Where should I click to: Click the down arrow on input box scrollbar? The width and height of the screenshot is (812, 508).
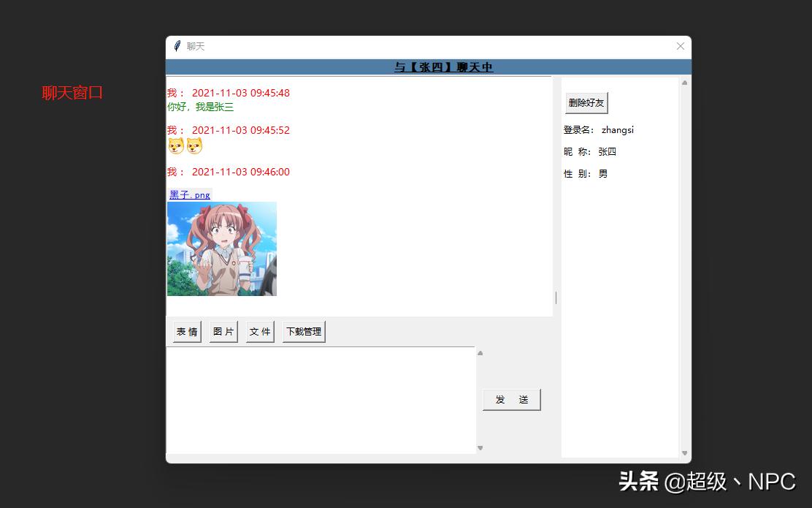[x=480, y=447]
